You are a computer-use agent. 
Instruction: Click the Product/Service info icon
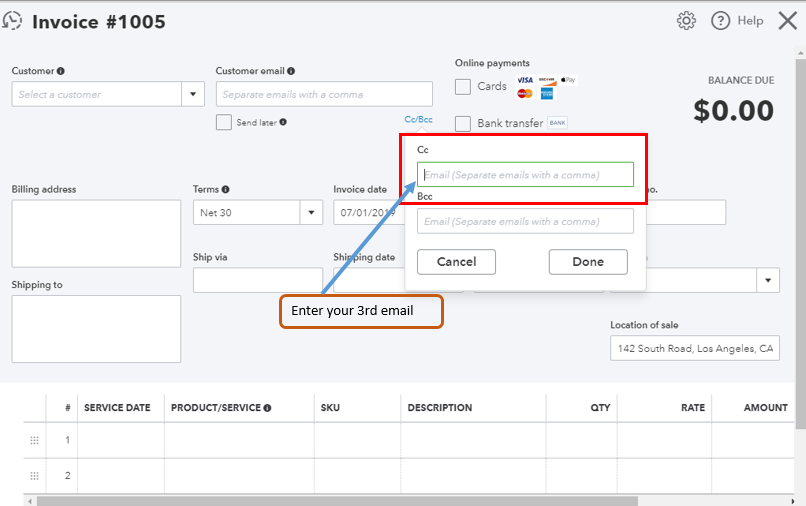click(x=267, y=408)
